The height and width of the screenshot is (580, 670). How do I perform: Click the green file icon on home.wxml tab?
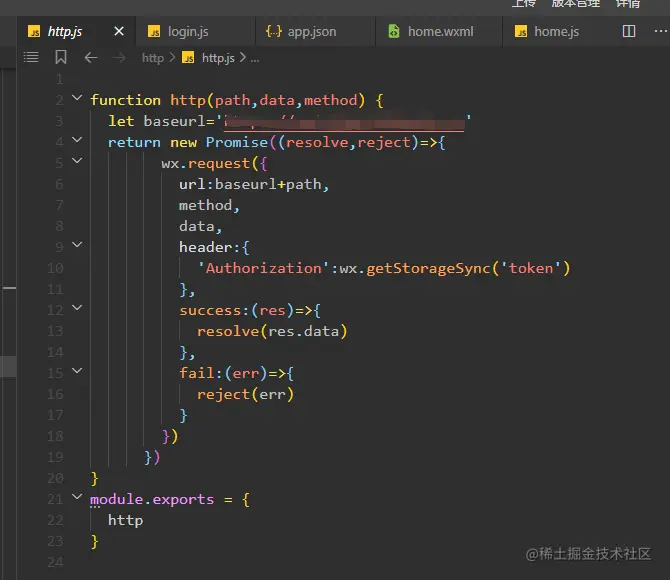[394, 31]
